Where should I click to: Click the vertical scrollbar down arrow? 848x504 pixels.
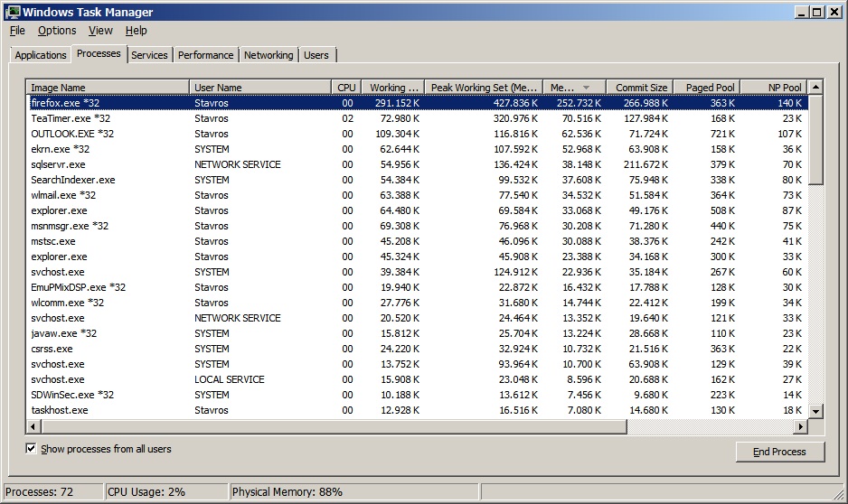[x=815, y=411]
